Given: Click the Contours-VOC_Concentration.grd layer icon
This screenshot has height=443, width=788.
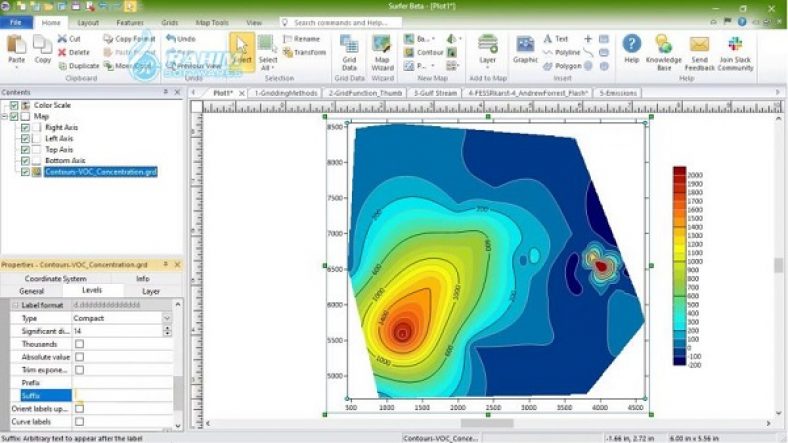Looking at the screenshot, I should click(x=37, y=172).
